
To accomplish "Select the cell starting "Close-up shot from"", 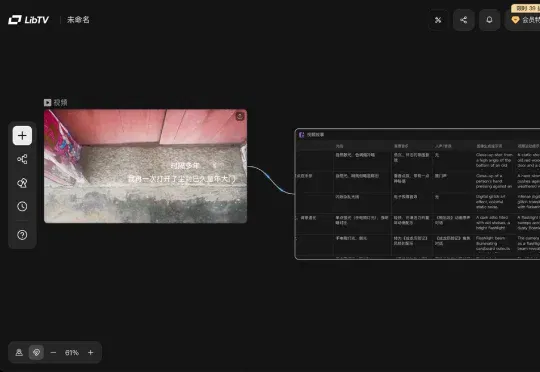I will coord(494,161).
